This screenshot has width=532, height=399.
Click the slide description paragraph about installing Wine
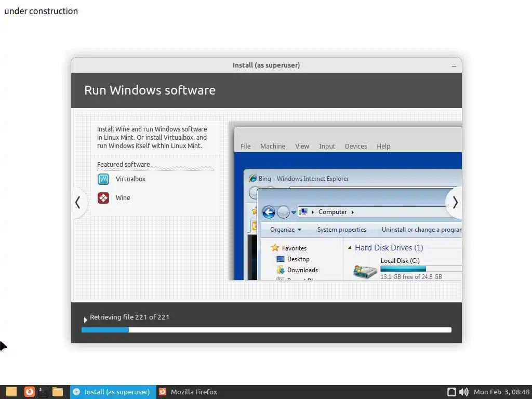click(x=152, y=137)
